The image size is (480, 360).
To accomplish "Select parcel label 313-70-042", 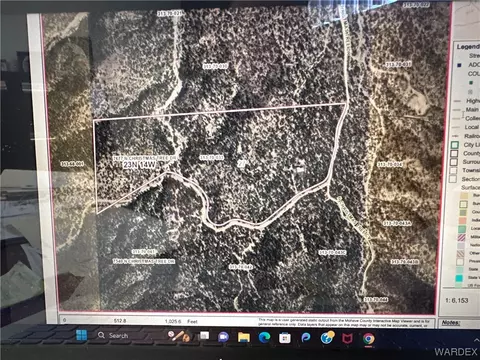I will tap(241, 267).
